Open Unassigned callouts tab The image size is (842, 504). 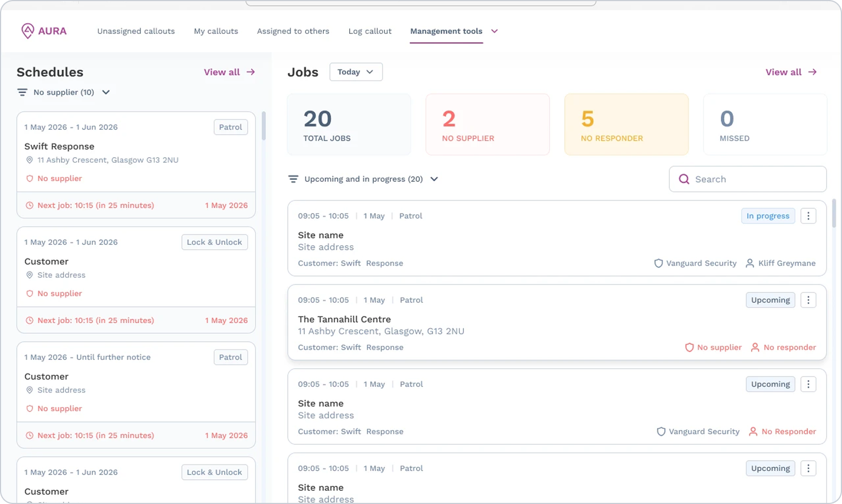[x=136, y=31]
